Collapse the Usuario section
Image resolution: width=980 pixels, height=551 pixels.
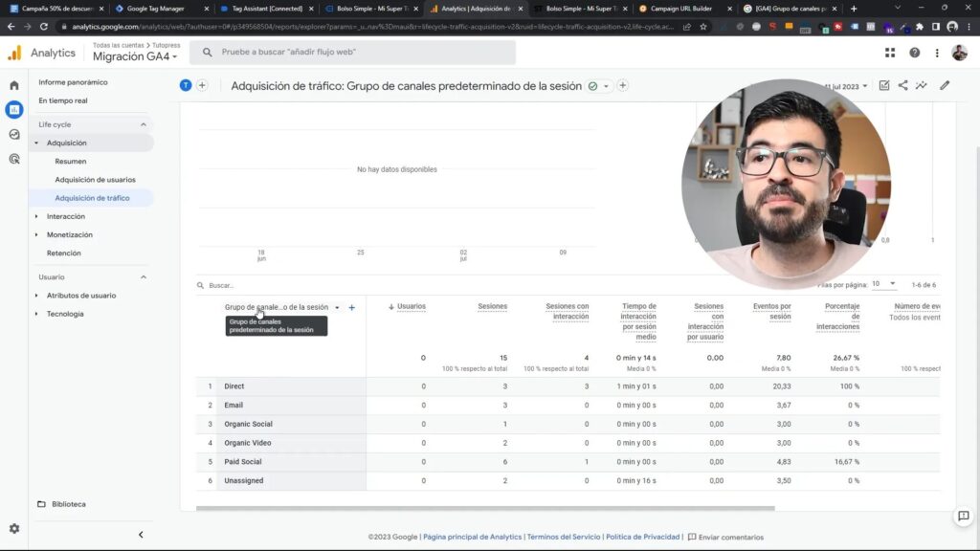pyautogui.click(x=144, y=276)
